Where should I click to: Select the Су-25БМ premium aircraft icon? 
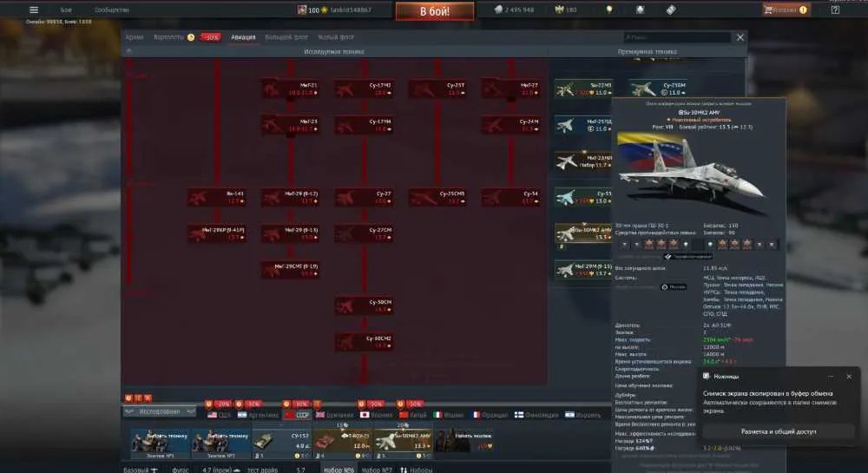tap(658, 89)
